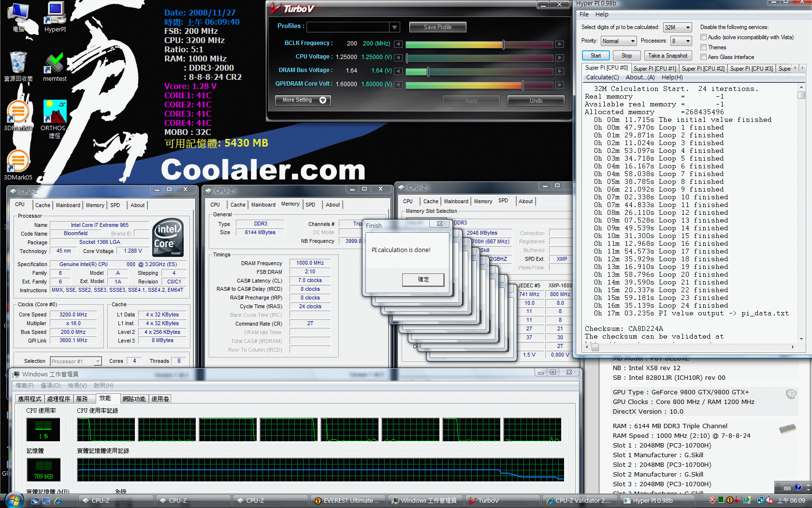This screenshot has height=508, width=812.
Task: Click Start button in Hyper PI
Action: (595, 56)
